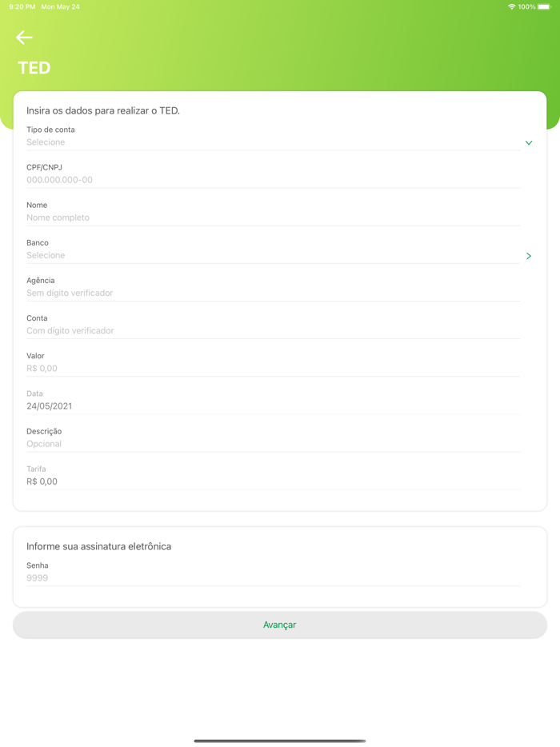
Task: Tap the back arrow icon
Action: point(24,38)
